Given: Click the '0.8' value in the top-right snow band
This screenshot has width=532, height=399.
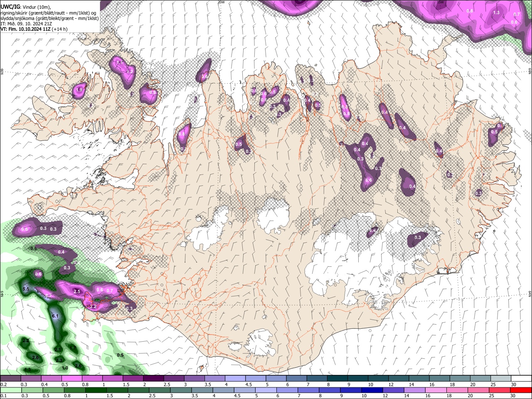Looking at the screenshot, I should pyautogui.click(x=470, y=10).
